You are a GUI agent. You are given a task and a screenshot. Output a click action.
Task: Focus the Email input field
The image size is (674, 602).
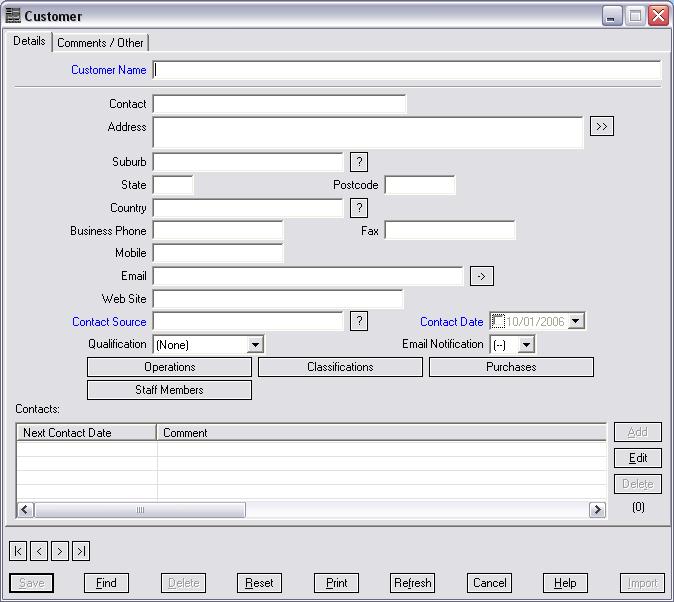pos(308,276)
